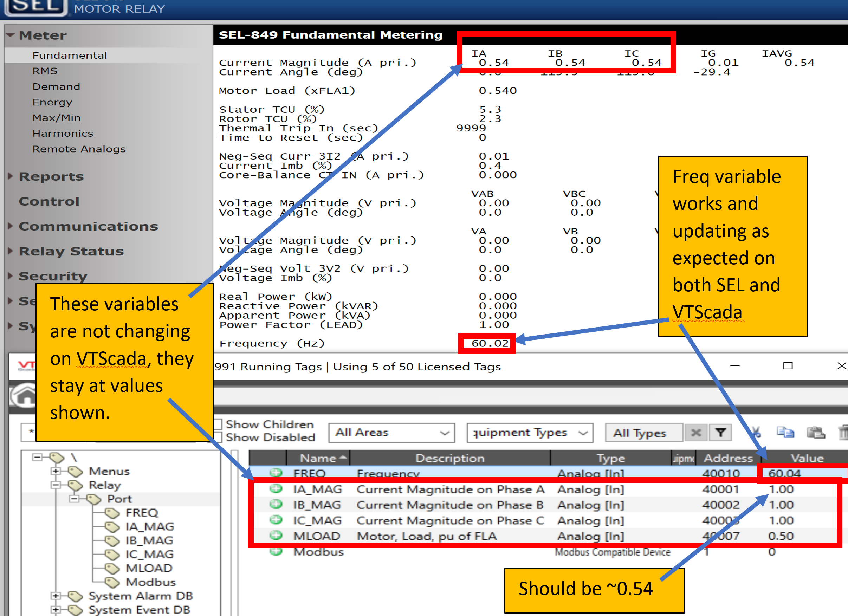Viewport: 848px width, 616px height.
Task: Expand the Reports menu section
Action: point(51,176)
